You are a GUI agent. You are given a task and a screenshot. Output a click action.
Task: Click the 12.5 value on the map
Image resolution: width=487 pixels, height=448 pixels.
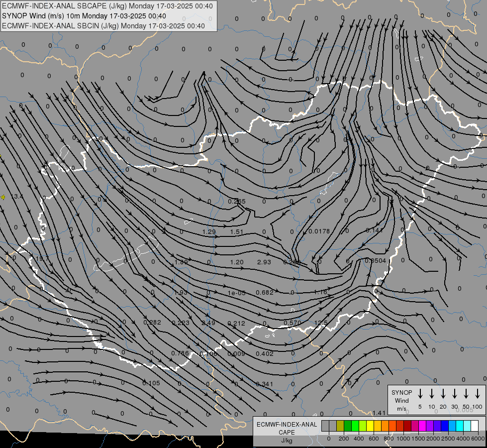point(321,323)
